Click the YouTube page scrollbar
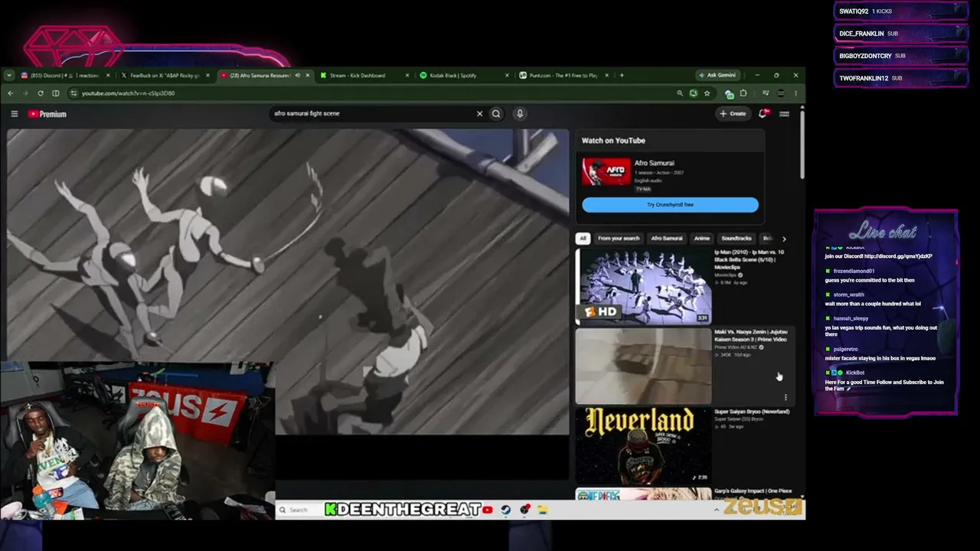 802,145
